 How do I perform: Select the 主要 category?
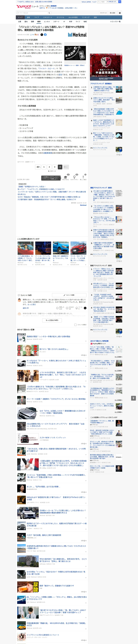pyautogui.click(x=20, y=21)
